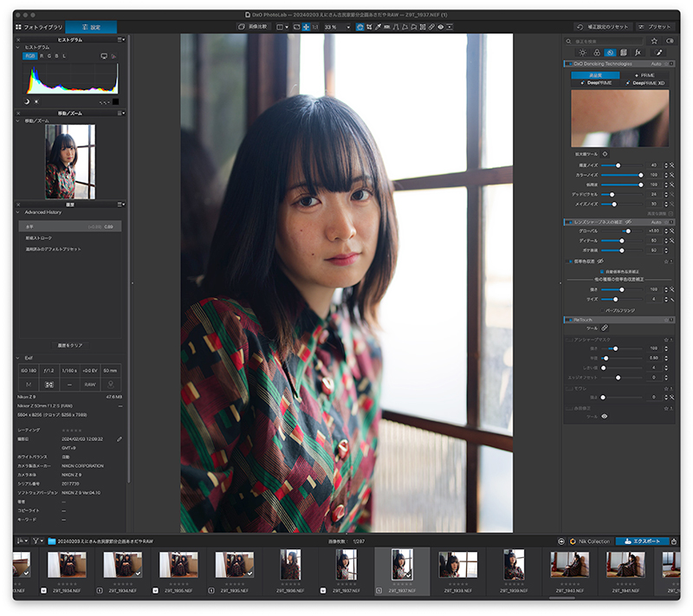This screenshot has height=616, width=693.
Task: Click the 画像比較 compare button
Action: pos(253,27)
